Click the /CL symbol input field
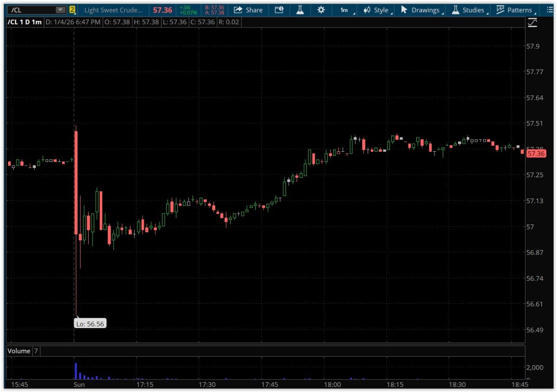The image size is (557, 392). [x=30, y=10]
